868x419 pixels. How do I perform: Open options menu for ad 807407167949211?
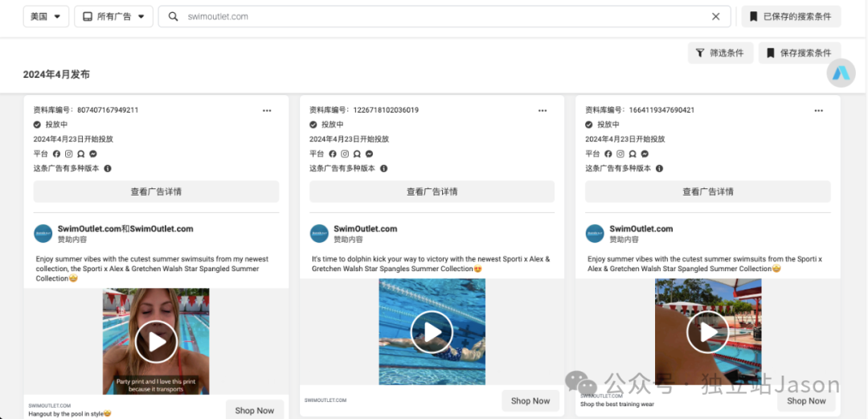pyautogui.click(x=267, y=110)
